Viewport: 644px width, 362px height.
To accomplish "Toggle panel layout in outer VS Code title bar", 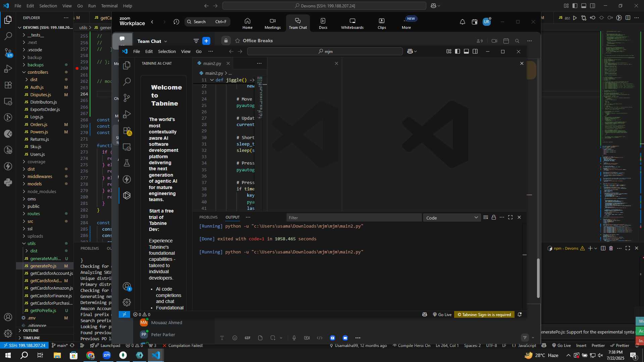I will [x=584, y=6].
